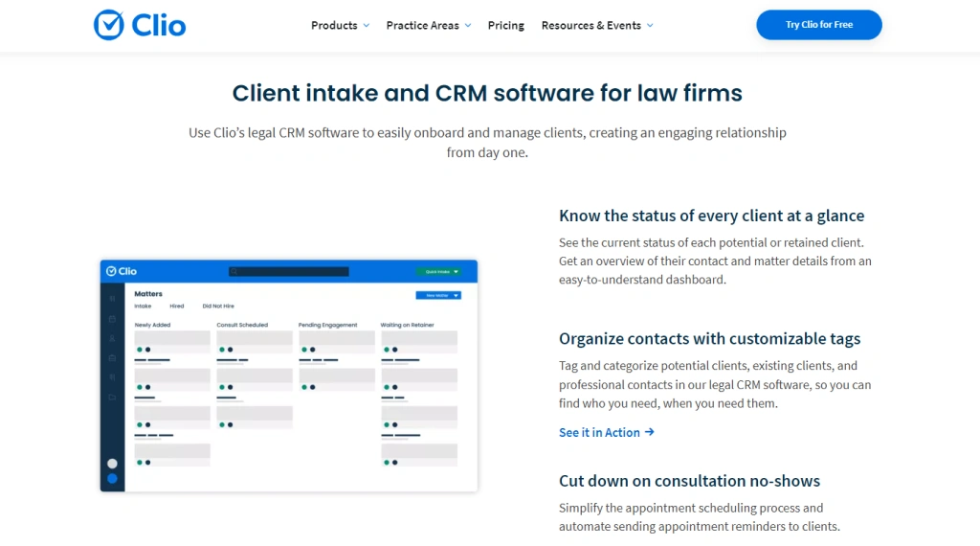980x546 pixels.
Task: Expand the Products dropdown chevron
Action: click(x=367, y=26)
